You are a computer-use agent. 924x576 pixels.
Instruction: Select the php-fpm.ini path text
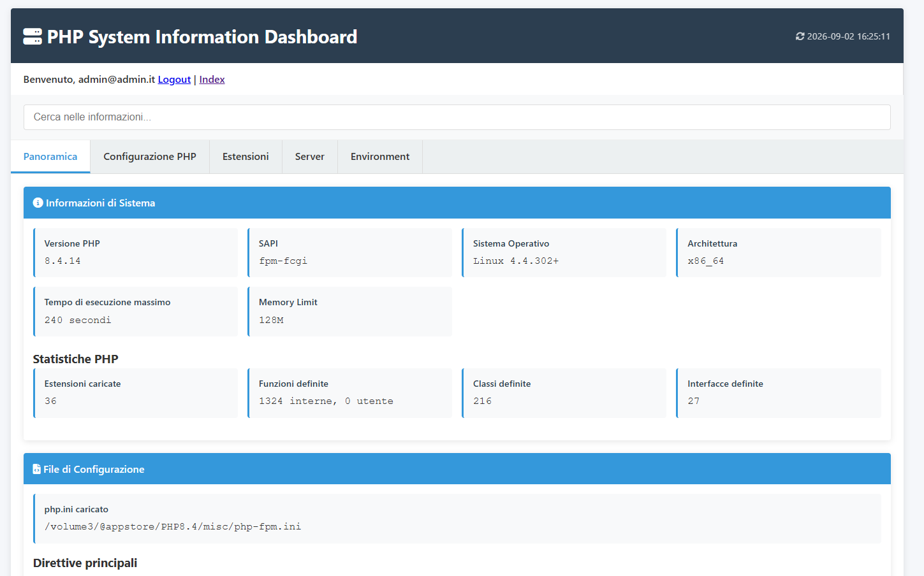pyautogui.click(x=173, y=526)
